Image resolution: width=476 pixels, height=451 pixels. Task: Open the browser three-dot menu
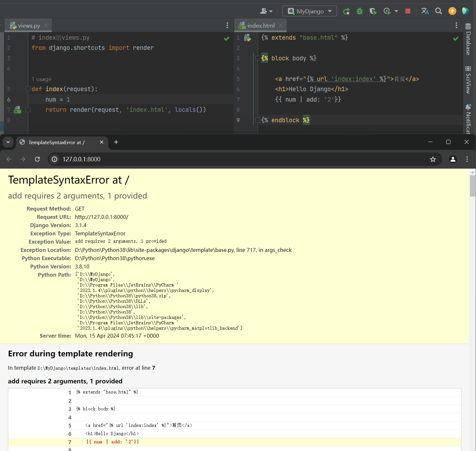467,159
